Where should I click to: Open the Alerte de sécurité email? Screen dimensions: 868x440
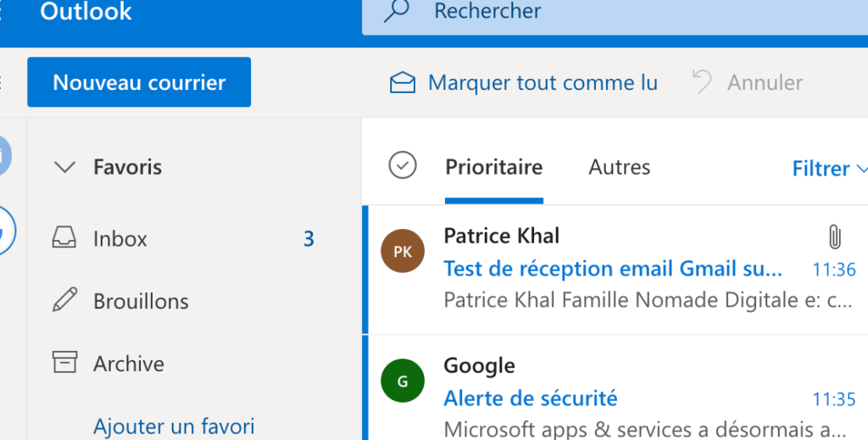(615, 394)
